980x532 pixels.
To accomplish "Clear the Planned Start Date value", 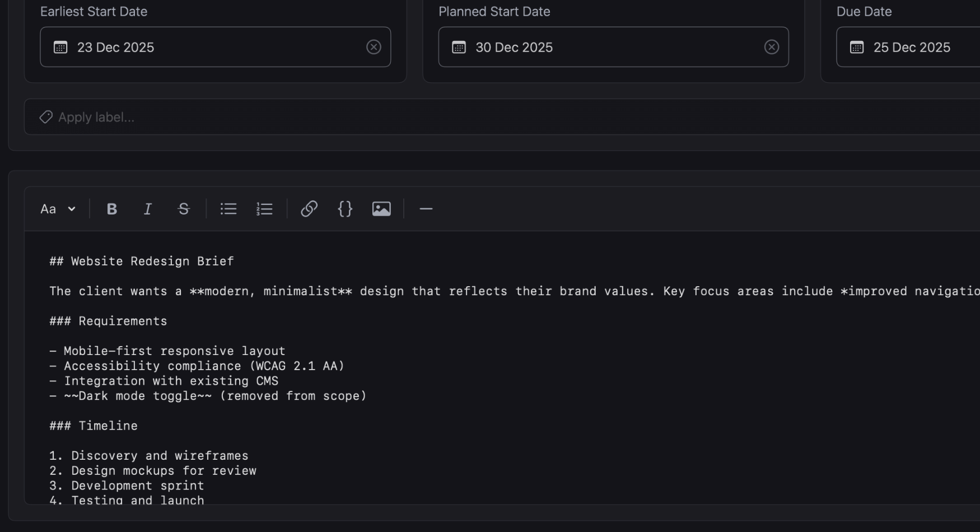I will (772, 47).
